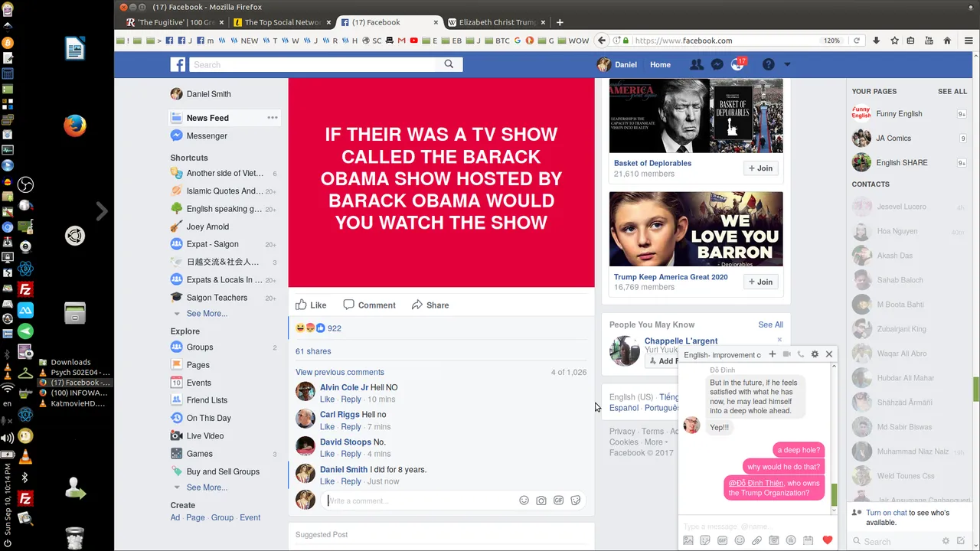This screenshot has width=980, height=551.
Task: View previous comments on post
Action: click(340, 372)
